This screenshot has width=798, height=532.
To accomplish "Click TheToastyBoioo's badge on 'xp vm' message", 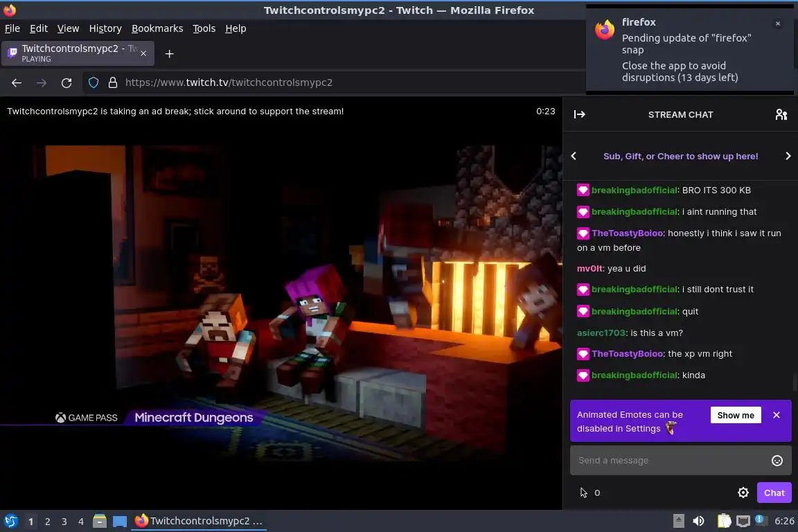I will (583, 353).
